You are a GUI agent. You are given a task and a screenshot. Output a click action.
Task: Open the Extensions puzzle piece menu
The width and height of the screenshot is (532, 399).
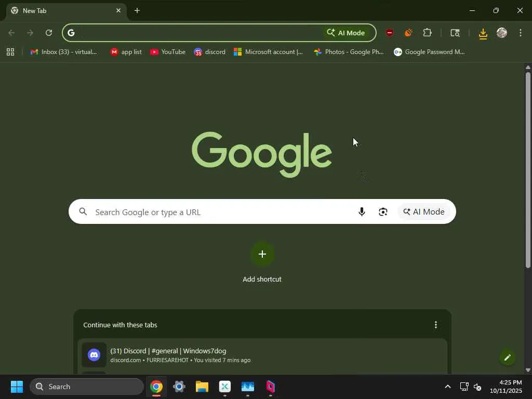point(427,33)
